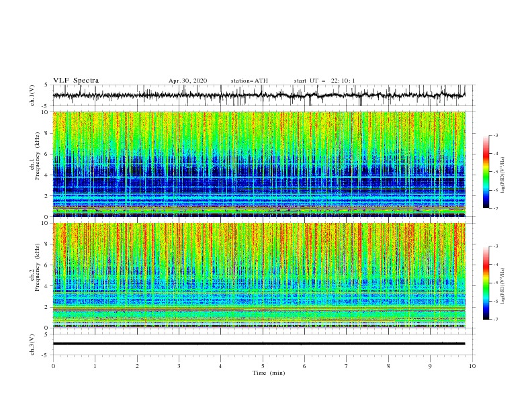Click the "Time (min)" x-axis label
532x411 pixels.
(x=269, y=373)
